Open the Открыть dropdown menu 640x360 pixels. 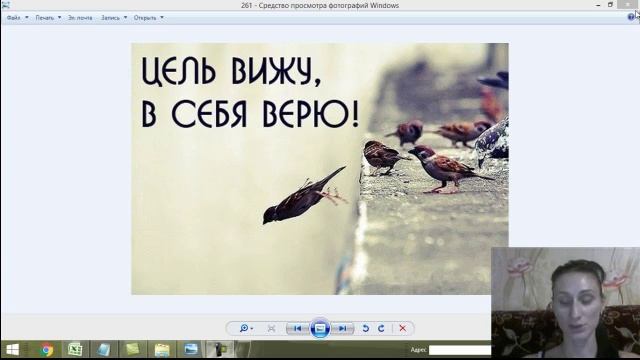tap(149, 18)
